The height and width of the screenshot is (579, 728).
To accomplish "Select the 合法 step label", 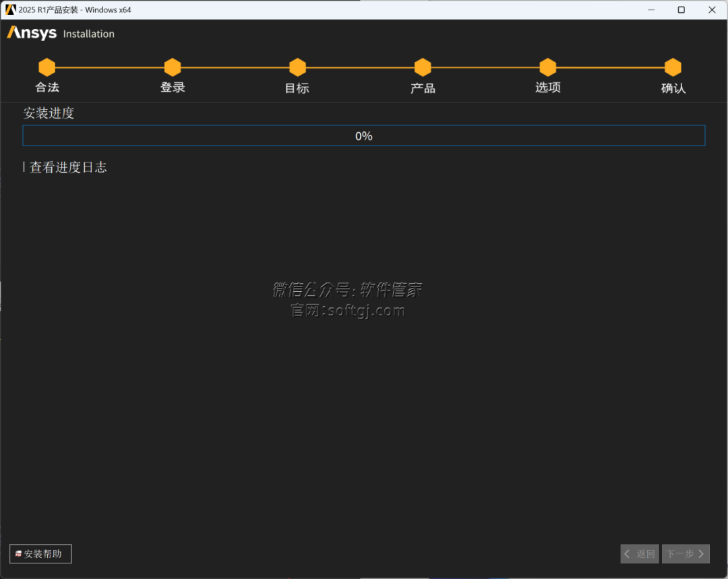I will 47,88.
